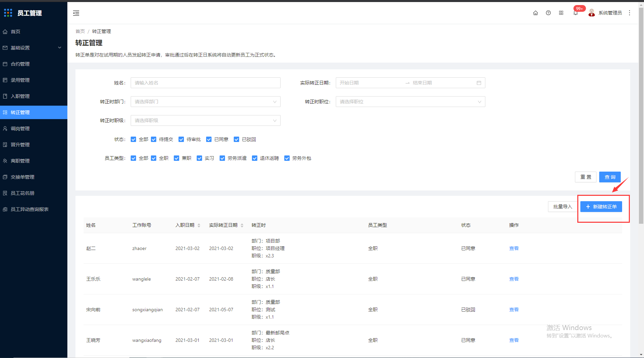The image size is (644, 358).
Task: Open 入职管理 in the sidebar menu
Action: click(34, 96)
